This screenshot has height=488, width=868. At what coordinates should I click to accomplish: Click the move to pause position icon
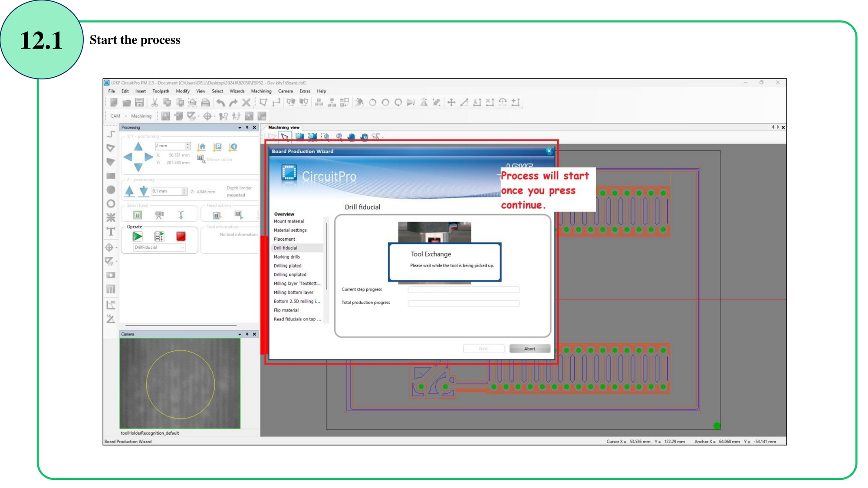(x=217, y=147)
